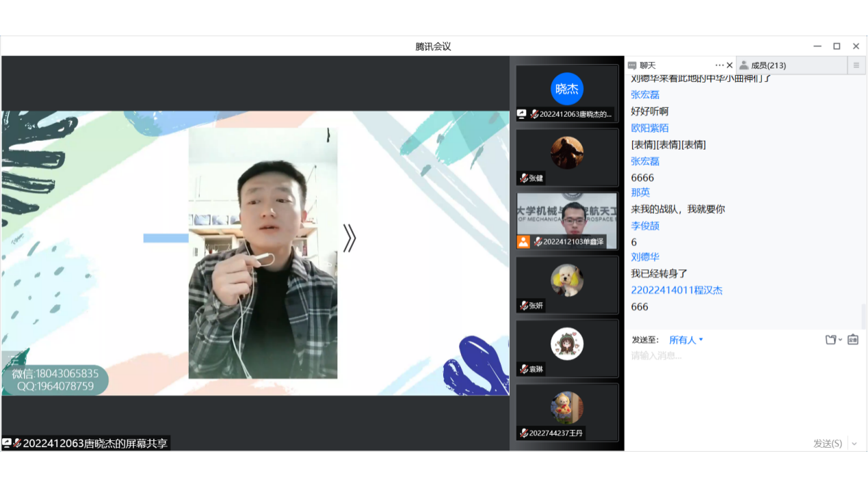
Task: Open the announcement clipboard icon
Action: click(852, 340)
